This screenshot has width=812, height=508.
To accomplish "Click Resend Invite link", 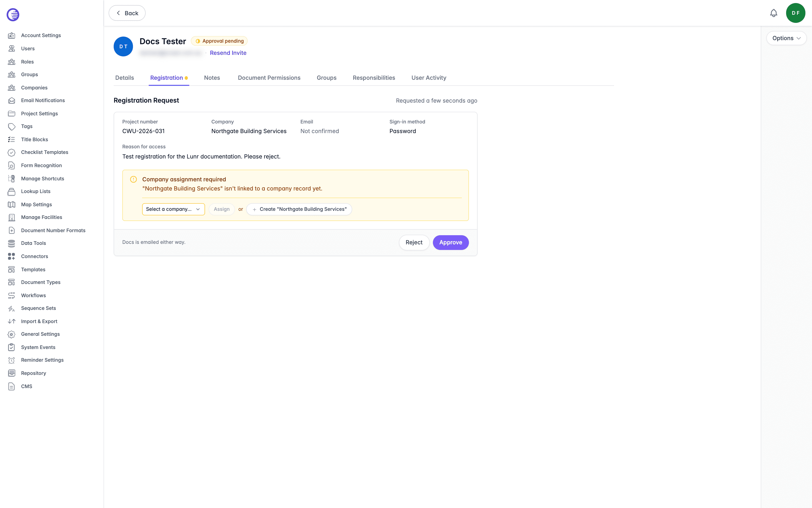I will tap(228, 53).
